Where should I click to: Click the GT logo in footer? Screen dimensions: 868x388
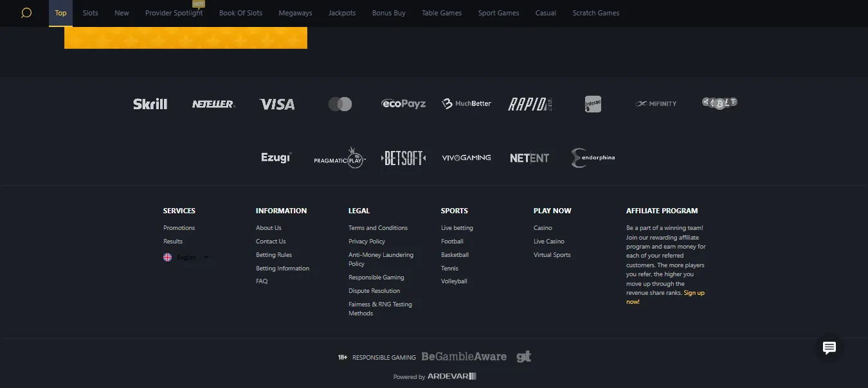coord(524,357)
